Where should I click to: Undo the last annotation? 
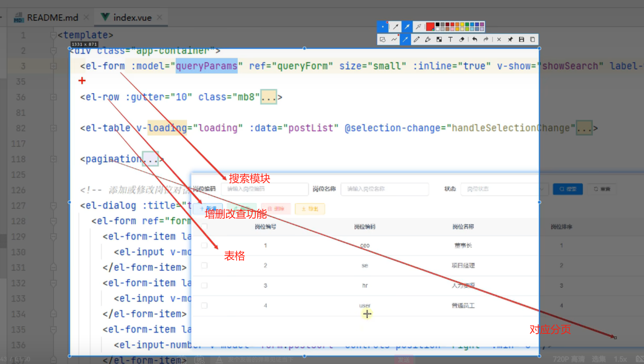pyautogui.click(x=475, y=39)
